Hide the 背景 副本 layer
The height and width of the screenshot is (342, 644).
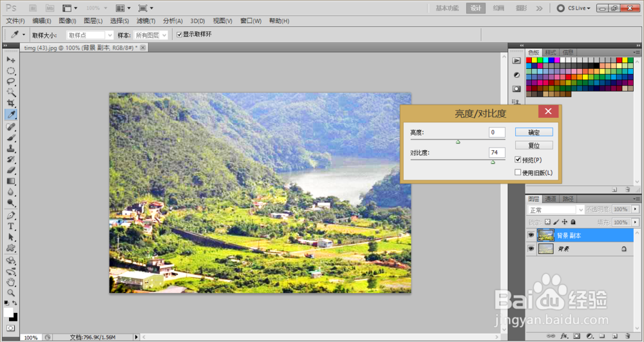click(531, 235)
